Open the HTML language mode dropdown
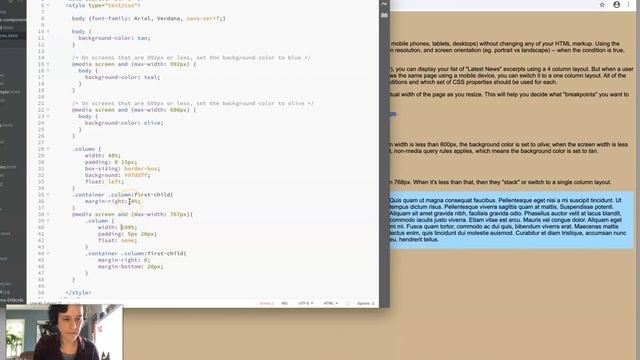640x360 pixels. (x=331, y=303)
